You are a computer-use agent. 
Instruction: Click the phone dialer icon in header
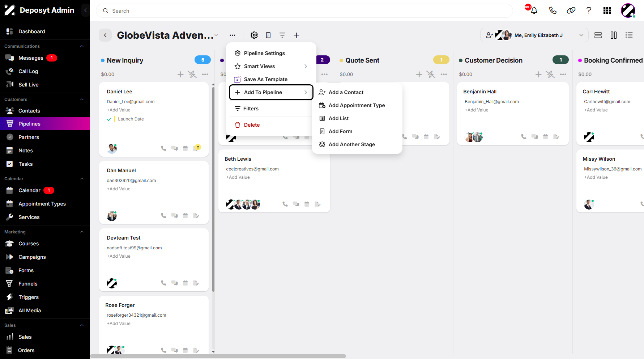pyautogui.click(x=553, y=10)
